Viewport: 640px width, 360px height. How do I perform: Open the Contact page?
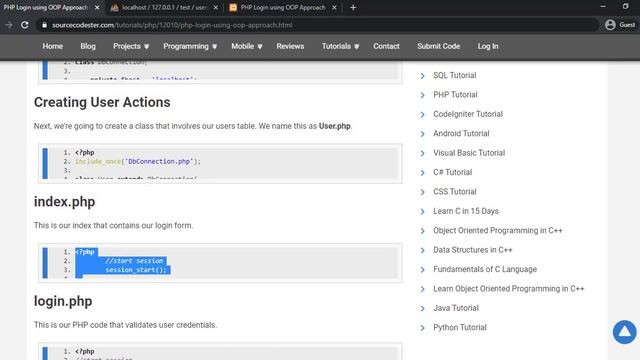tap(386, 46)
